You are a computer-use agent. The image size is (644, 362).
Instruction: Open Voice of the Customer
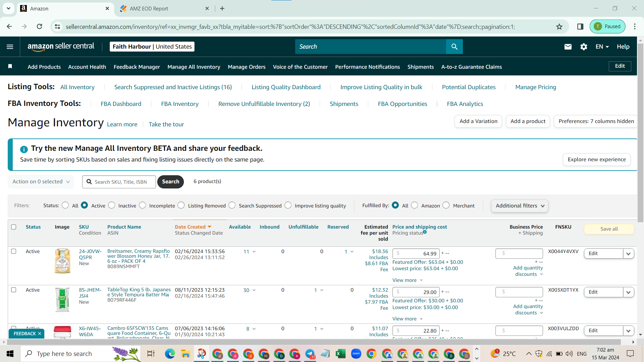click(300, 67)
